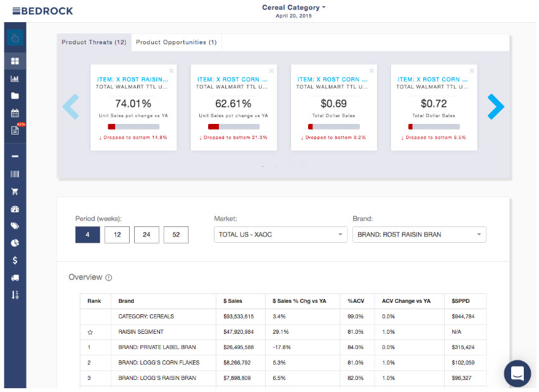The image size is (539, 392).
Task: Click the hand pointer icon in sidebar
Action: [15, 38]
